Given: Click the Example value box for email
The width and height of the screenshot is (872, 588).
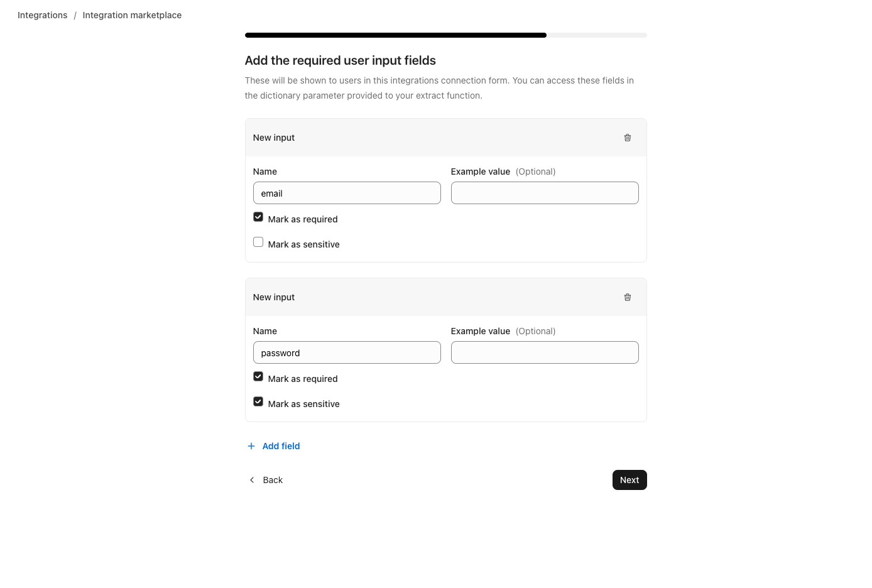Looking at the screenshot, I should [x=545, y=193].
